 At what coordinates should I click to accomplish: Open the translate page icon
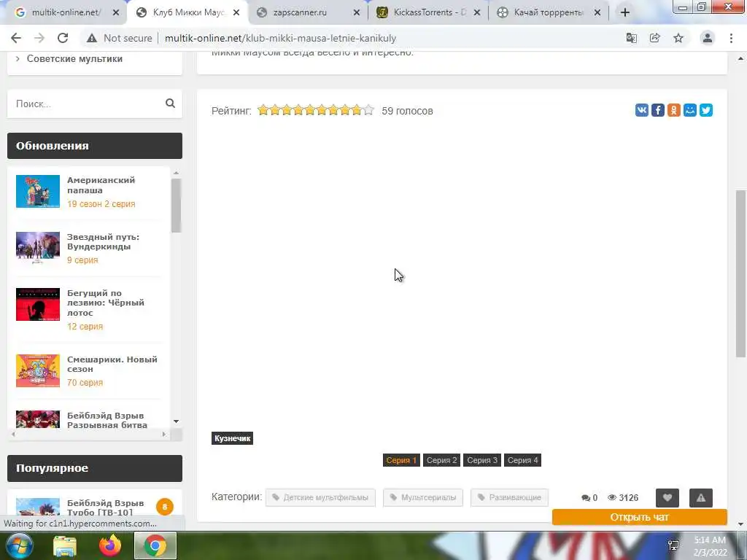(x=631, y=38)
